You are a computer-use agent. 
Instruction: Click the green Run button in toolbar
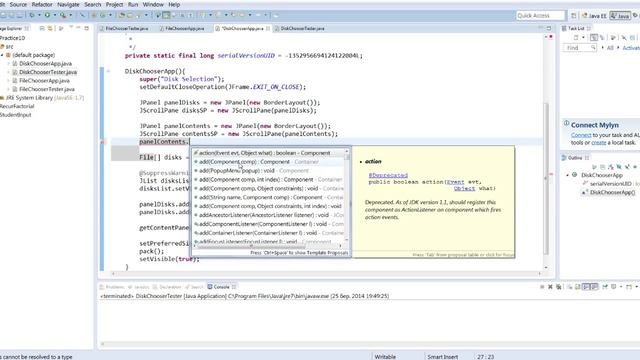(47, 15)
